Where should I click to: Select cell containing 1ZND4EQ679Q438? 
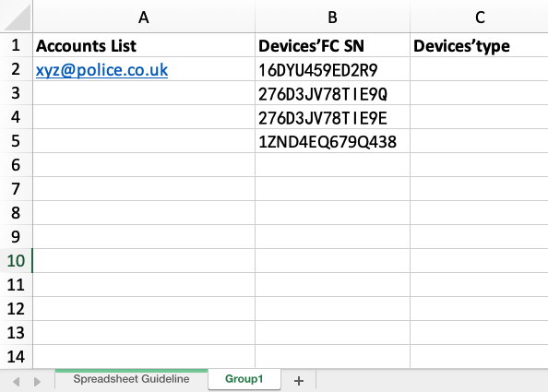coord(332,141)
